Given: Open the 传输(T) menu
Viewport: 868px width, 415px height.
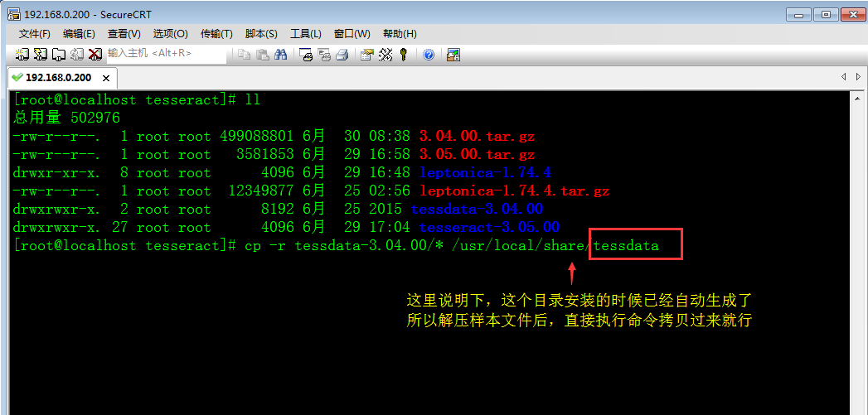Looking at the screenshot, I should point(216,34).
